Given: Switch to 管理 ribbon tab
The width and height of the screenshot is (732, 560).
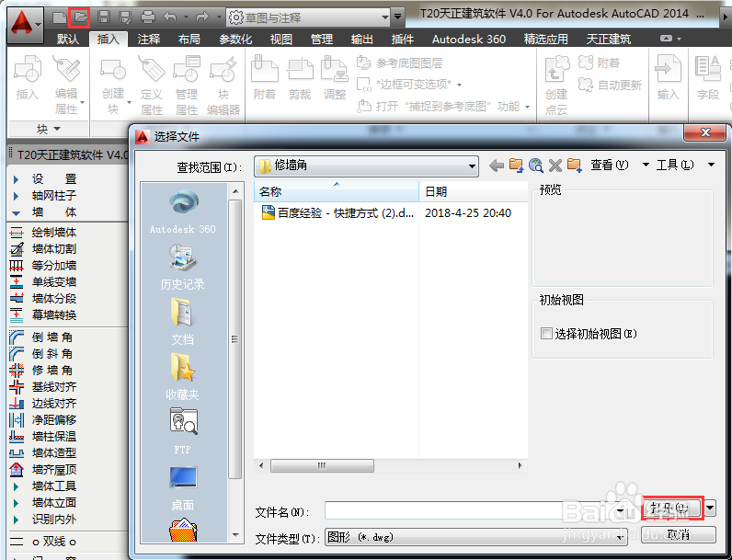Looking at the screenshot, I should [322, 39].
